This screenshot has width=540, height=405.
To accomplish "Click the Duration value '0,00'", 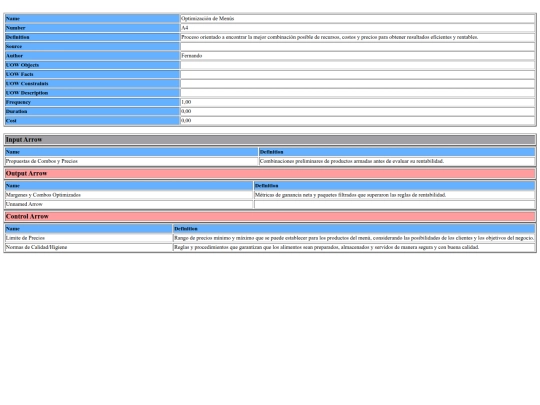I will 186,112.
